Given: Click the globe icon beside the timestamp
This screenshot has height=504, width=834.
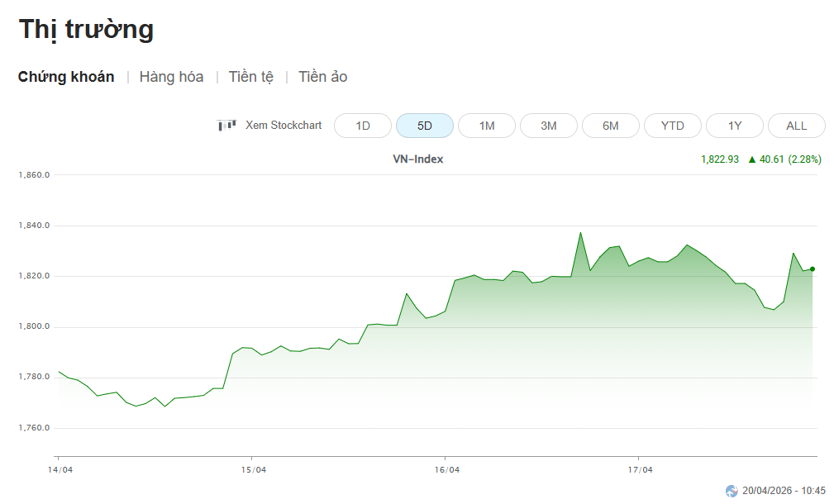Looking at the screenshot, I should pos(732,491).
